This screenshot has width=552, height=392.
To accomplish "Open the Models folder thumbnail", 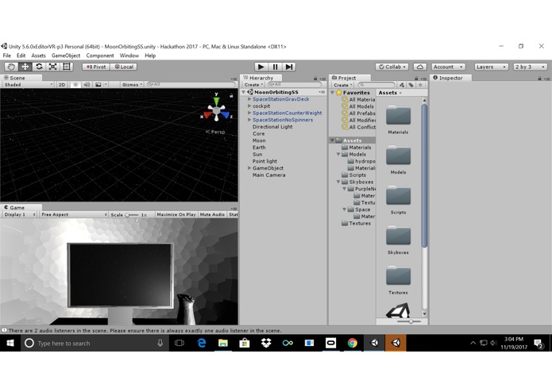I will (398, 156).
